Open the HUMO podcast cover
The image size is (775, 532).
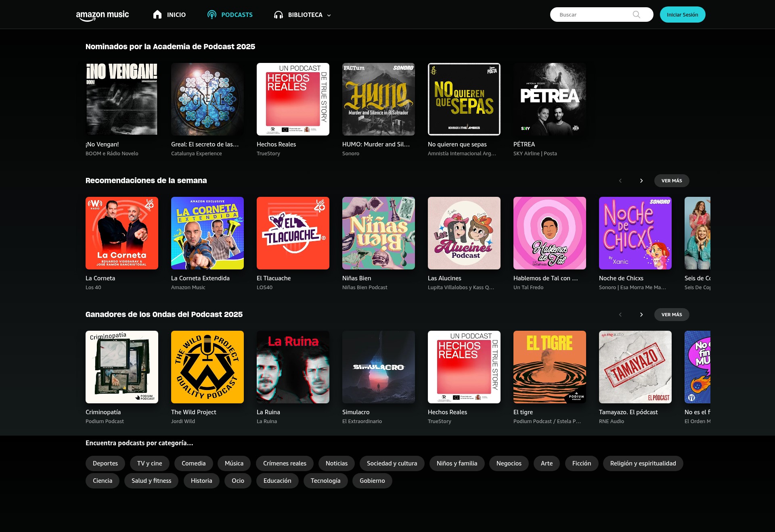point(379,99)
